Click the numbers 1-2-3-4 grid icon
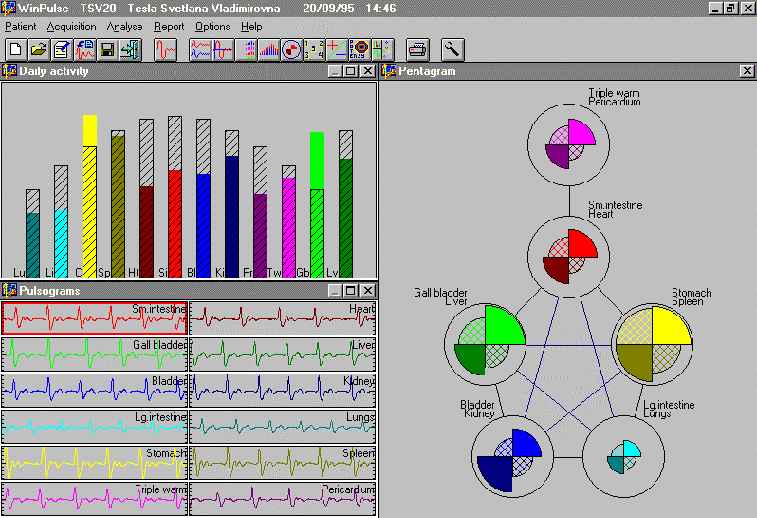The width and height of the screenshot is (757, 518). tap(314, 49)
